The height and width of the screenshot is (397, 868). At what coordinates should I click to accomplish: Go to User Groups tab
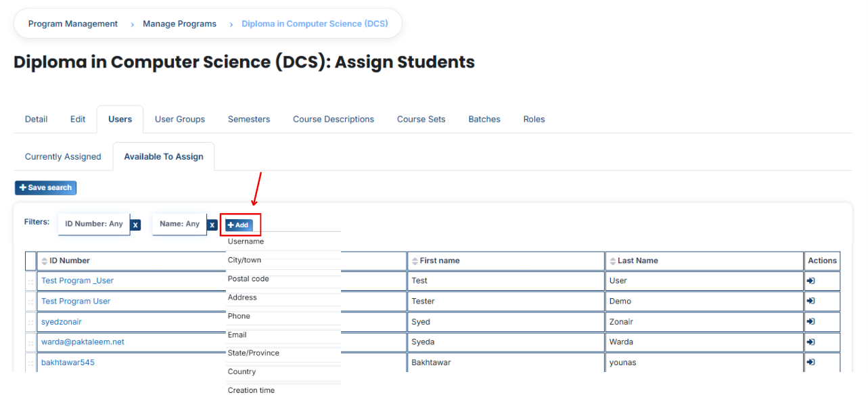tap(180, 119)
